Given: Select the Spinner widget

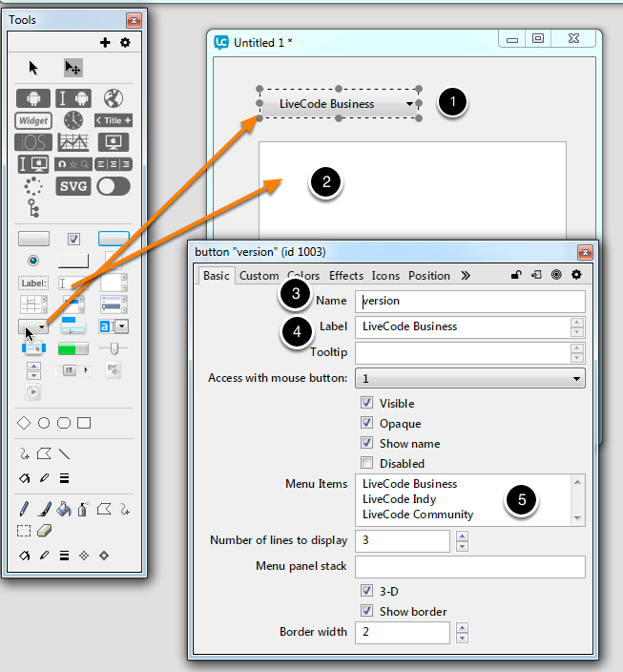Looking at the screenshot, I should coord(33,186).
